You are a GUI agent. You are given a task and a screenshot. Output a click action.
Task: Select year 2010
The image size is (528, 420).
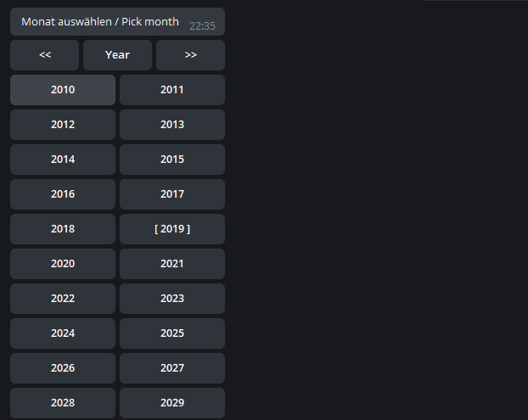(x=63, y=90)
